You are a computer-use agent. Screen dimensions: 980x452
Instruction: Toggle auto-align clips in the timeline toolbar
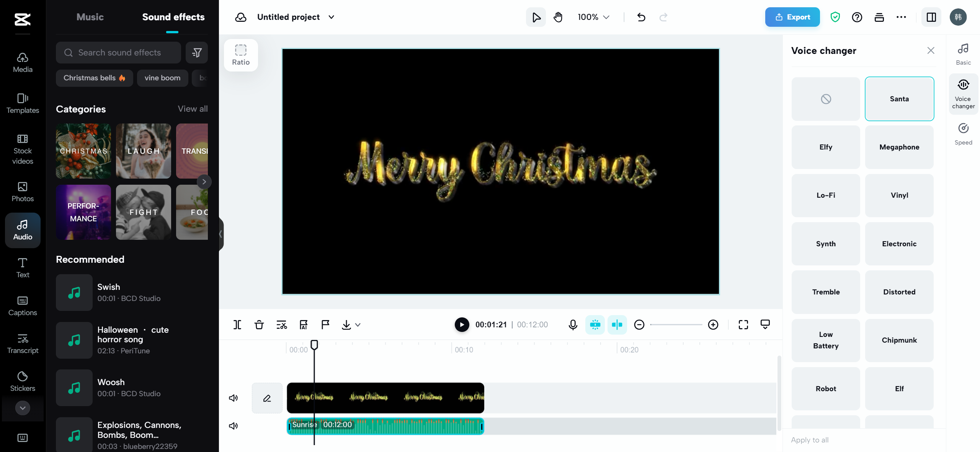pos(617,325)
